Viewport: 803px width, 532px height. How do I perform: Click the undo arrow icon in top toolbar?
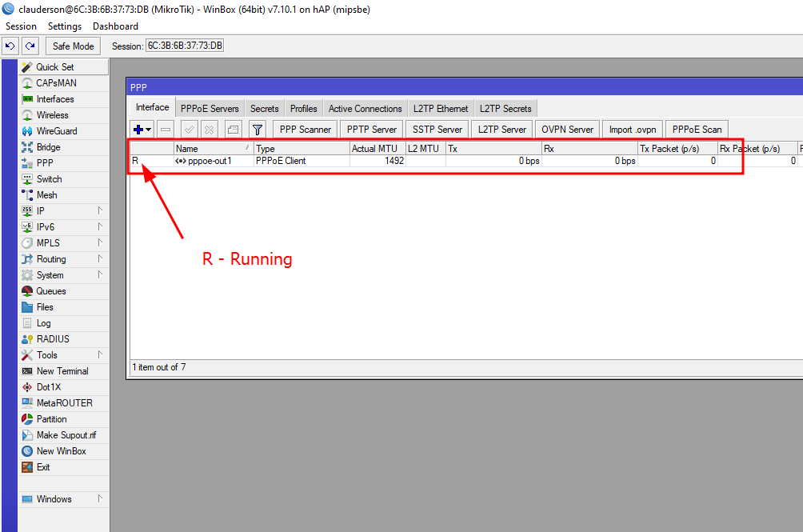[10, 46]
